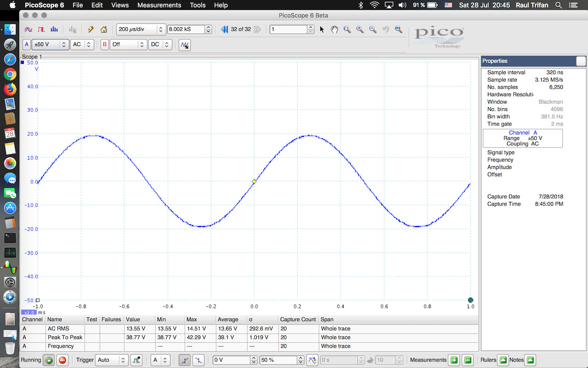Switch to Spectrum mode
Screen dimensions: 588x368
coord(54,29)
